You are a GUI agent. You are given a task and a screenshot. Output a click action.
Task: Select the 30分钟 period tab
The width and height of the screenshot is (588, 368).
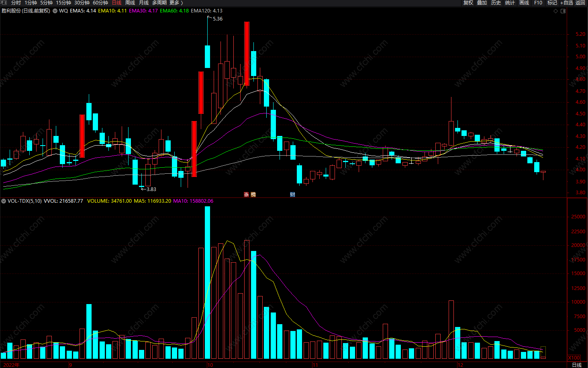click(82, 3)
